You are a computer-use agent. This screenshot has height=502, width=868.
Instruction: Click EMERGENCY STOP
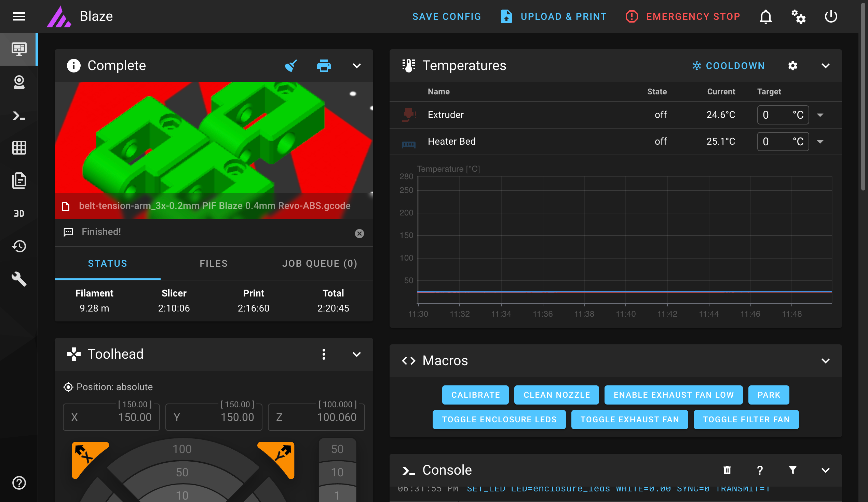[x=683, y=16]
